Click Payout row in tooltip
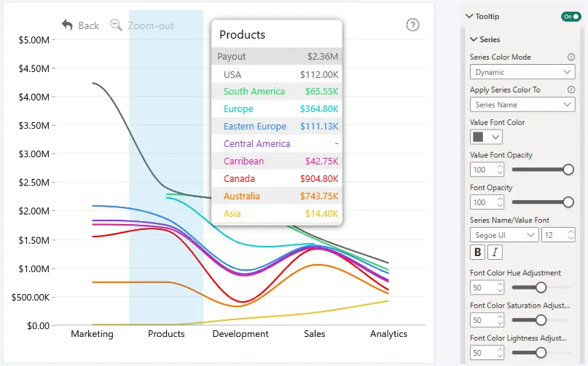The image size is (588, 366). [277, 56]
